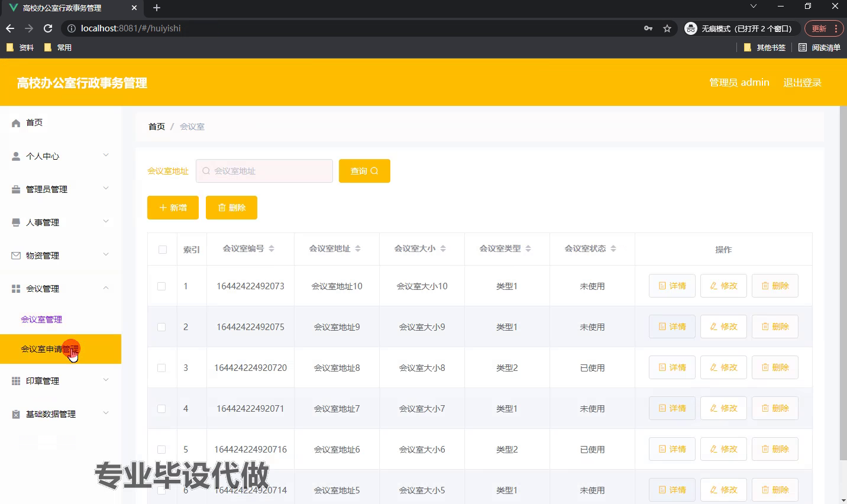Open 阅读清单 reading list
Screen dimensions: 847x504
(819, 47)
